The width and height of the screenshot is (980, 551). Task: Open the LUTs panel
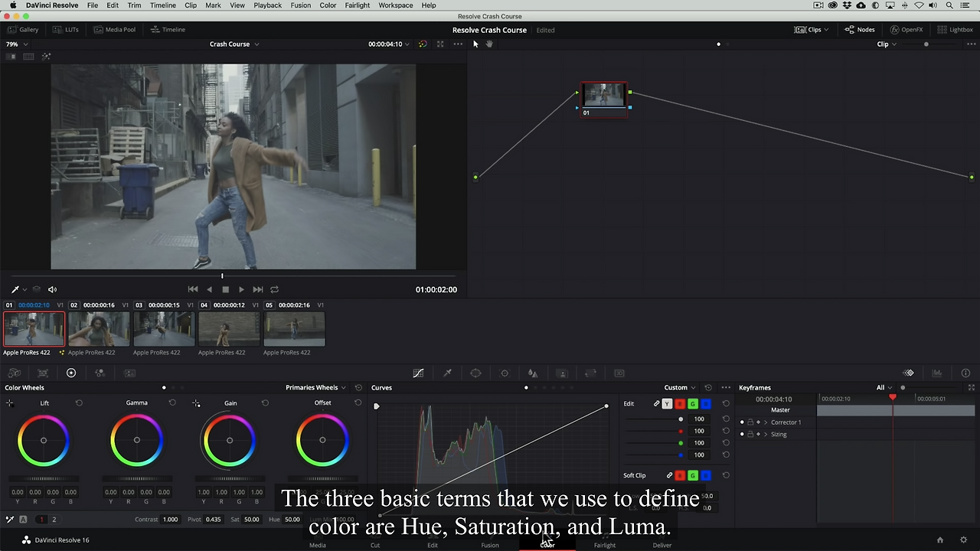[66, 30]
